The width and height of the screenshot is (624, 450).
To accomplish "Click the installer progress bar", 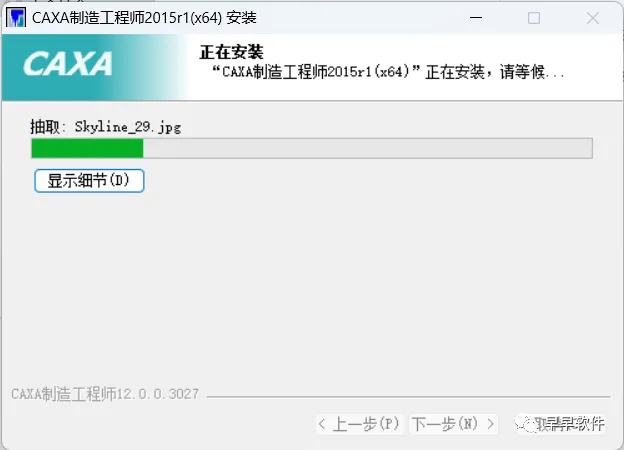I will (x=312, y=148).
